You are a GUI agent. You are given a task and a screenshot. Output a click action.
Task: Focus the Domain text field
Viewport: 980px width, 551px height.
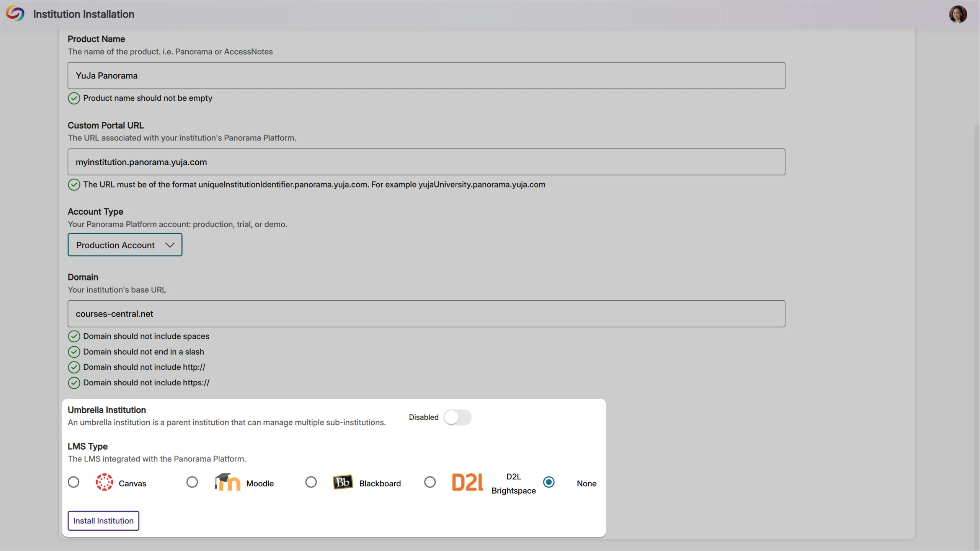426,314
